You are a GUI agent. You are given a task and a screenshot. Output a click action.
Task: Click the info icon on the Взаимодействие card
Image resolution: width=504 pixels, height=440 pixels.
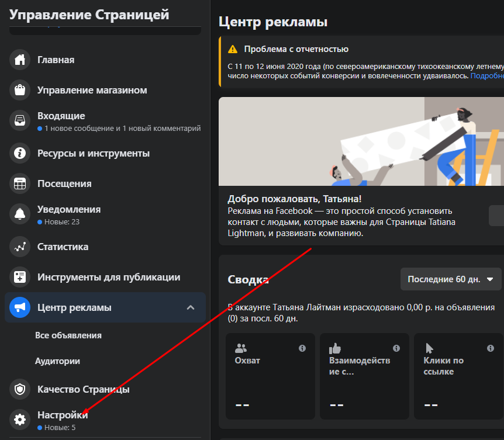tap(397, 348)
